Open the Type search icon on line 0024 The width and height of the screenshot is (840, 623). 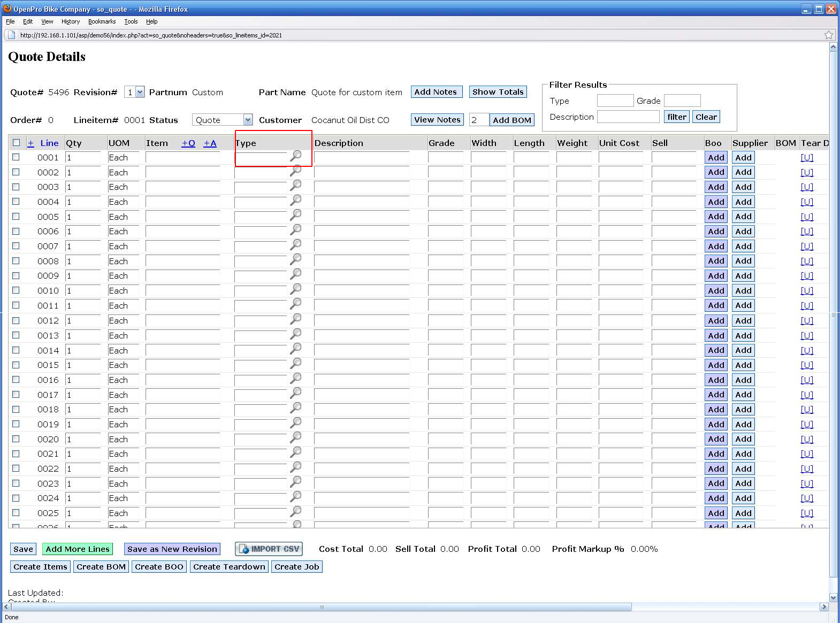[295, 496]
